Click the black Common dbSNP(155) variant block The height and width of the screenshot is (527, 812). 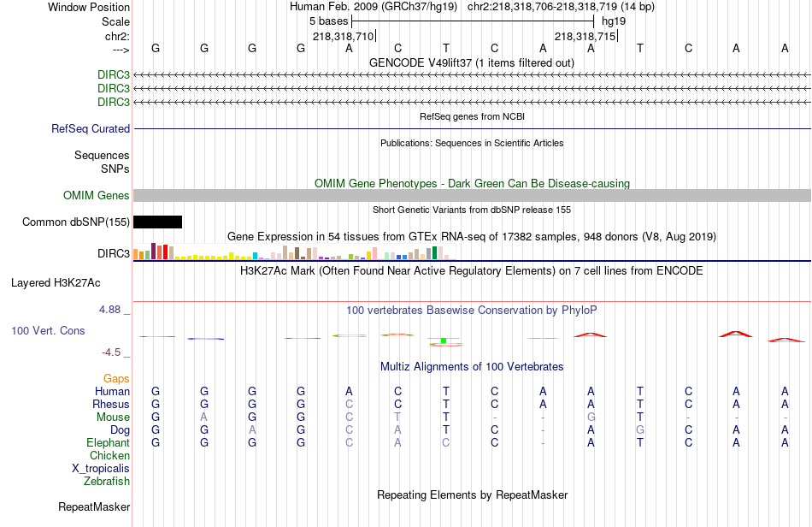(x=157, y=222)
